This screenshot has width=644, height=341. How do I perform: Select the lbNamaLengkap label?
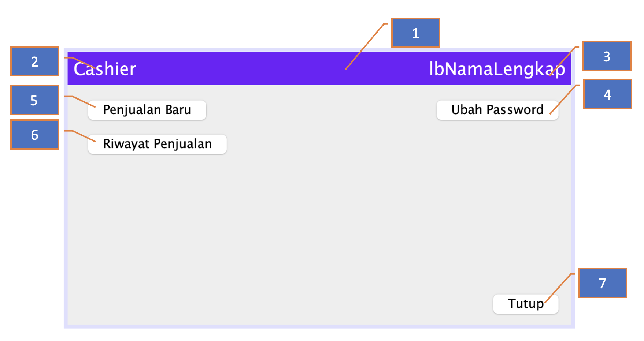(497, 69)
